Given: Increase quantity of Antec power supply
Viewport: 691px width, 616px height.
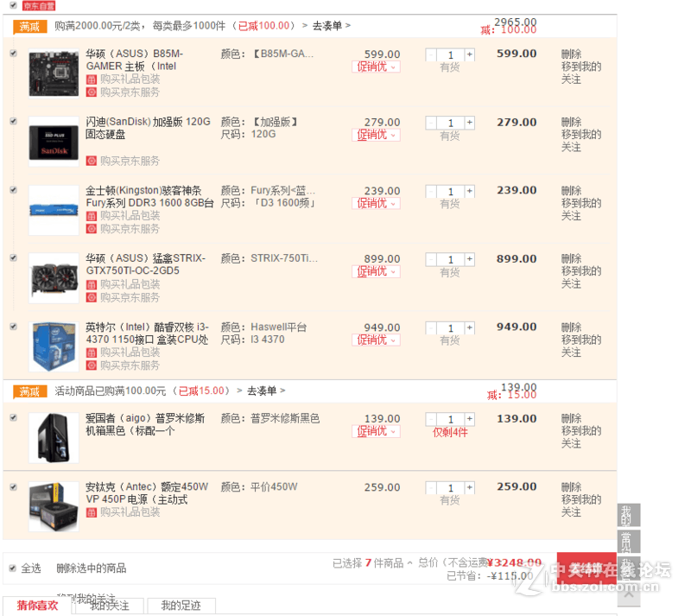Looking at the screenshot, I should (x=470, y=487).
